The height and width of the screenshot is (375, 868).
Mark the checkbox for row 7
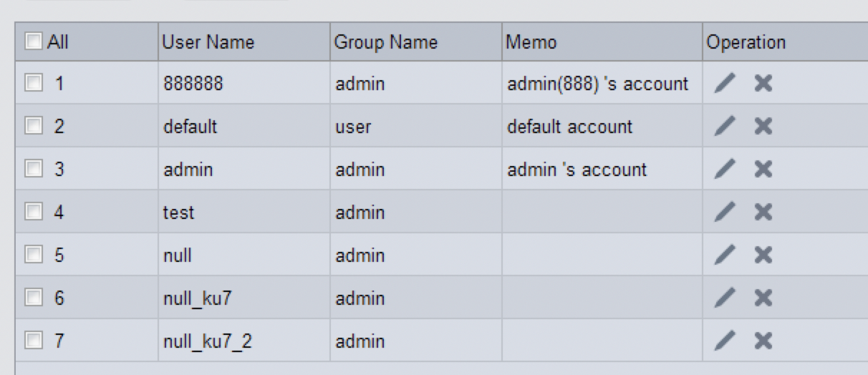[x=34, y=341]
